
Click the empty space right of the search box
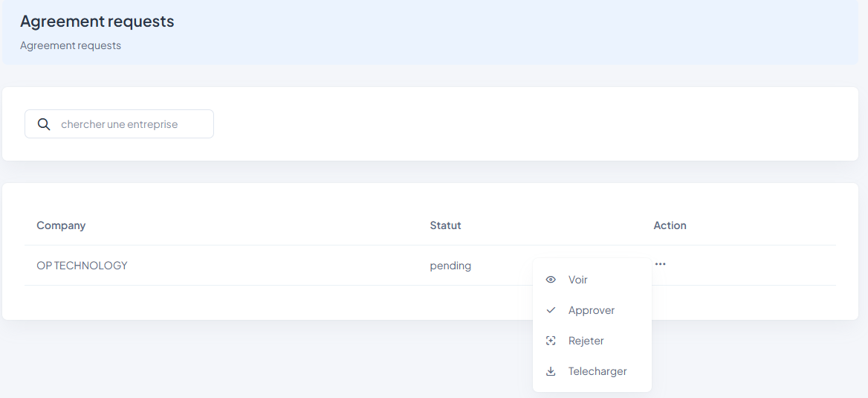(520, 124)
